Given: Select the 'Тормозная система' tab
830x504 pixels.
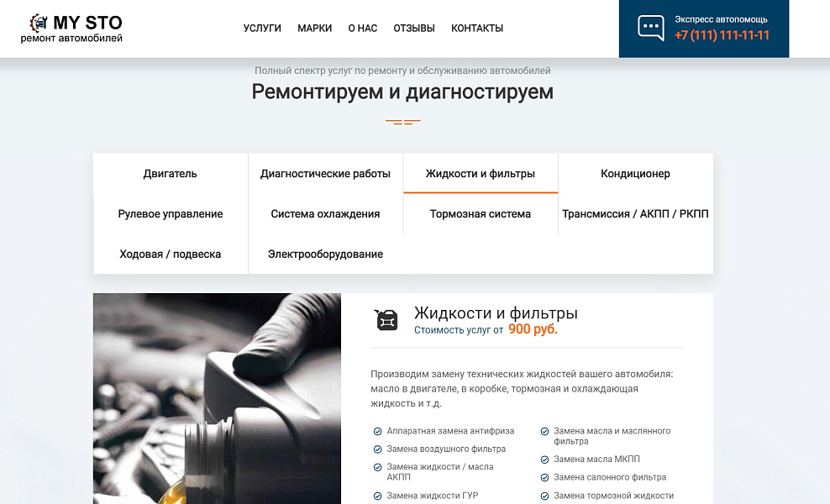Looking at the screenshot, I should (481, 214).
